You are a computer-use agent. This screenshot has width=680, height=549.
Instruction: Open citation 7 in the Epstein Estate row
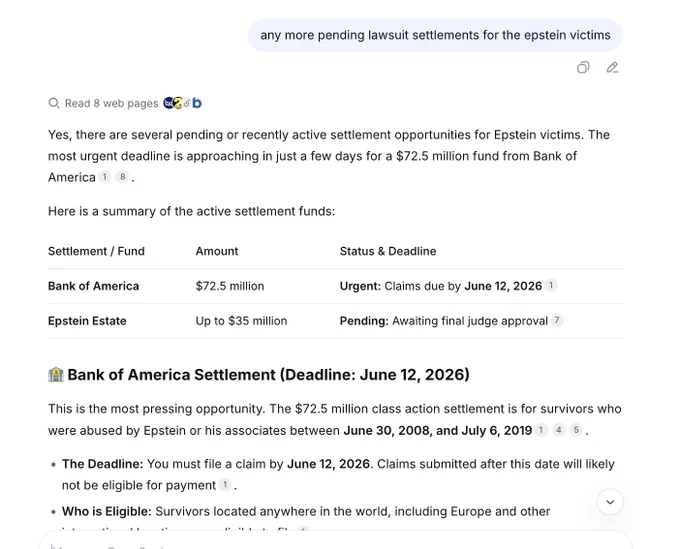coord(557,320)
